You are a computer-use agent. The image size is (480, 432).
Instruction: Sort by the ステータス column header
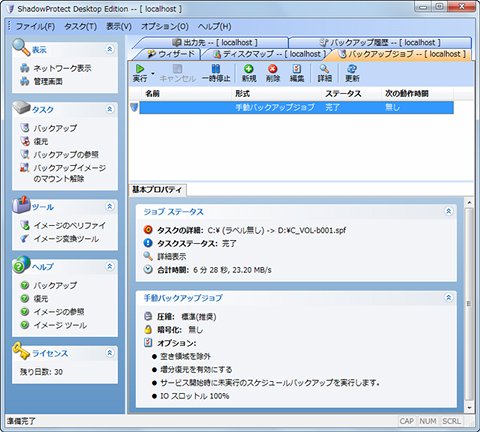(352, 94)
